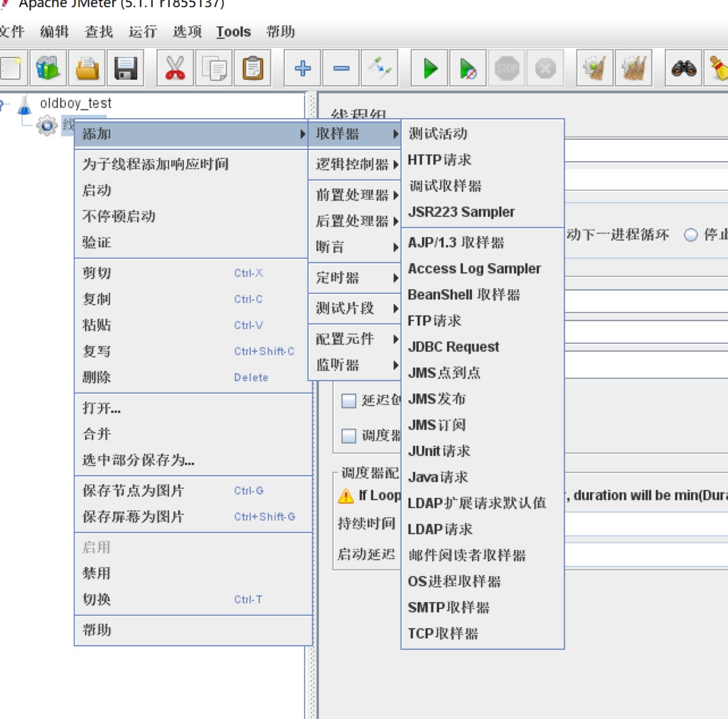728x719 pixels.
Task: Click the Cut scissors toolbar icon
Action: (175, 68)
